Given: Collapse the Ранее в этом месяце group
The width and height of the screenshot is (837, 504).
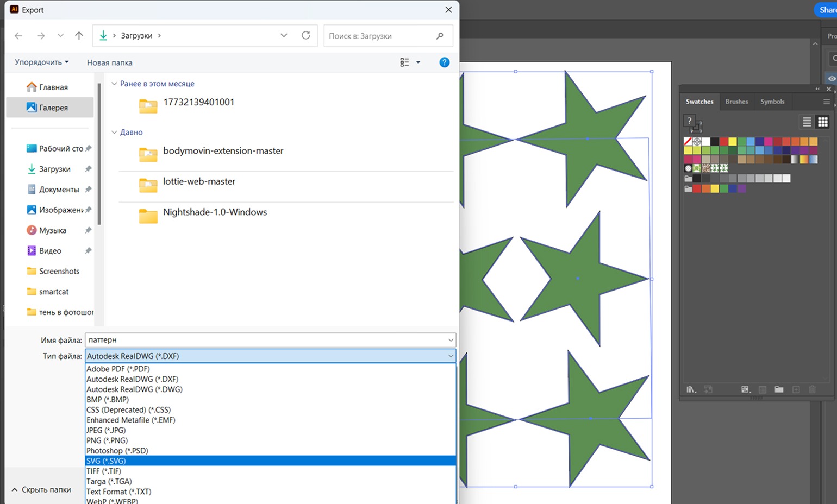Looking at the screenshot, I should click(114, 84).
